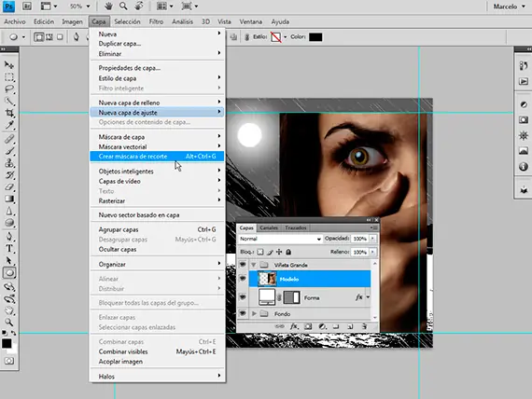Click the black Color swatch in options bar
Image resolution: width=532 pixels, height=399 pixels.
[x=315, y=37]
